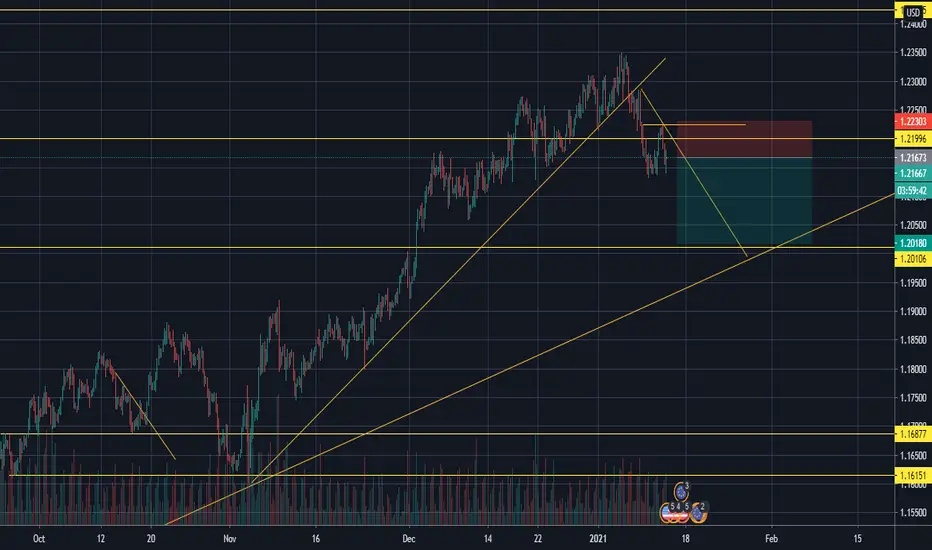
Task: Click the 03:59:42 bar countdown label
Action: tap(913, 191)
